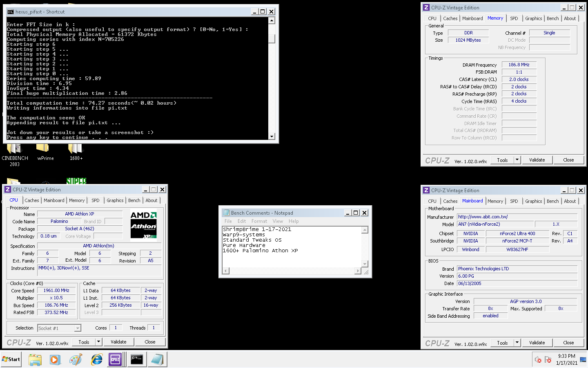The image size is (588, 368).
Task: Click the muted volume tray icon
Action: click(538, 359)
